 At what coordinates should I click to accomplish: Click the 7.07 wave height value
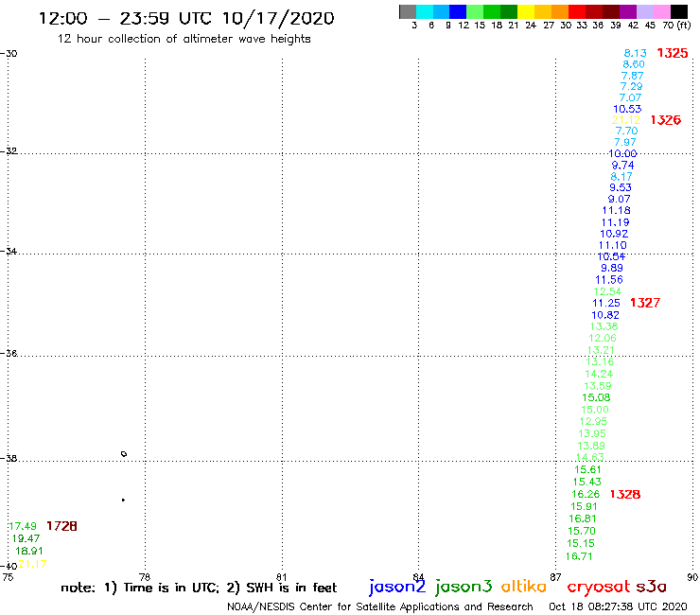tap(630, 97)
